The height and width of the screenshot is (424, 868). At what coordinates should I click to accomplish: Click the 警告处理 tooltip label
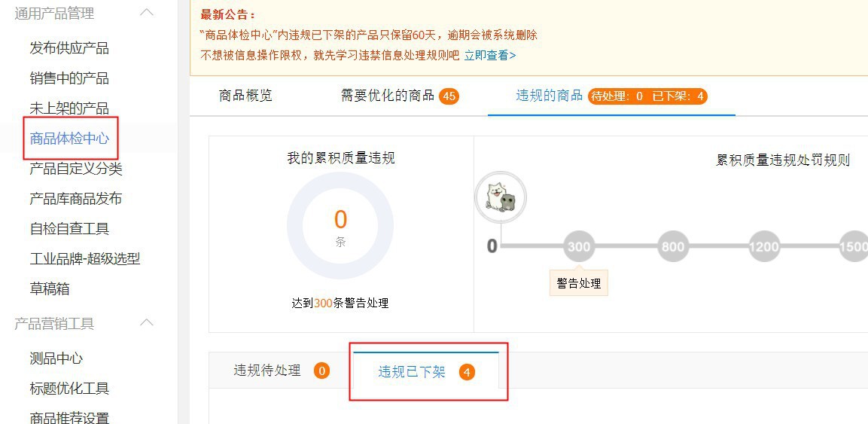coord(578,283)
